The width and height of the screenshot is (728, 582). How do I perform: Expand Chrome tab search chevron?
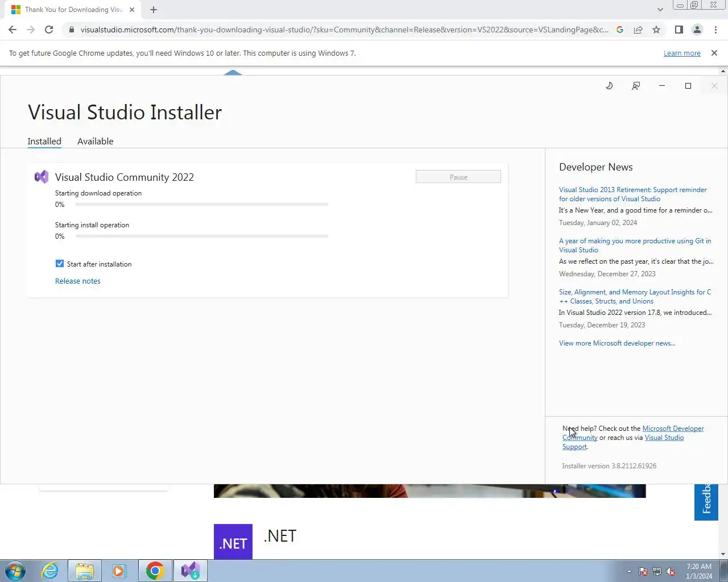pos(660,9)
